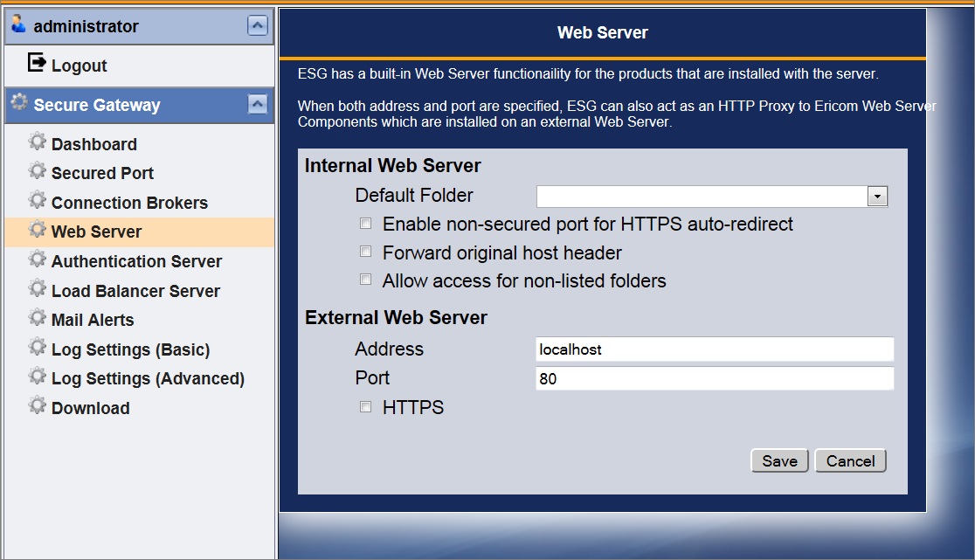Click the gear icon beside Mail Alerts
This screenshot has width=975, height=560.
(37, 317)
